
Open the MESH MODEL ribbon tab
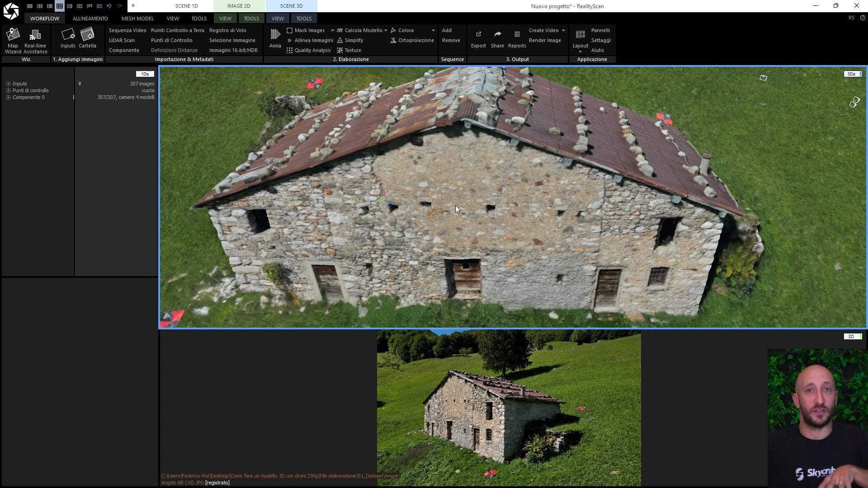pos(137,19)
